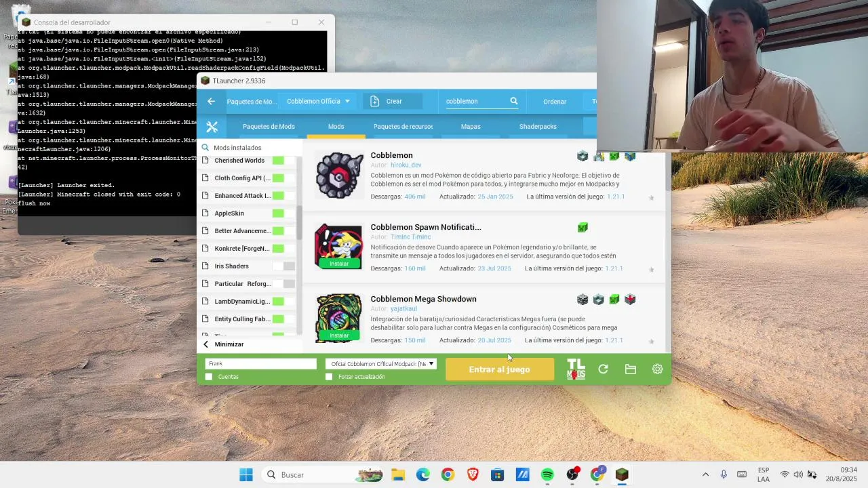868x488 pixels.
Task: Click the green cube icon on Spawn Notification row
Action: pyautogui.click(x=583, y=228)
